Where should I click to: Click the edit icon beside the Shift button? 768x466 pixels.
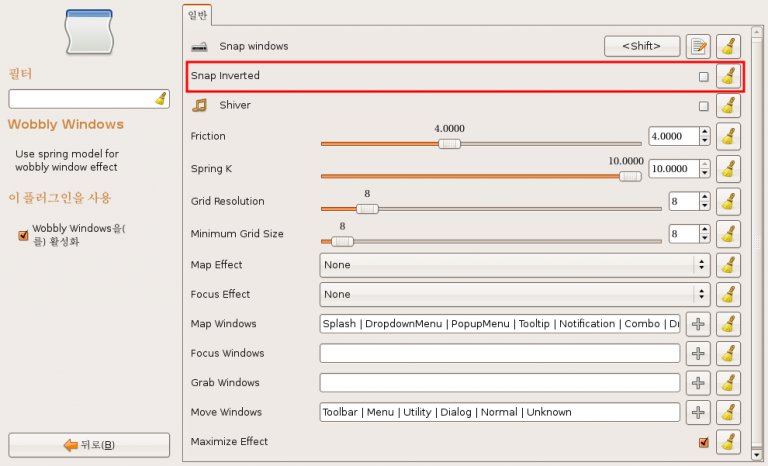click(698, 46)
